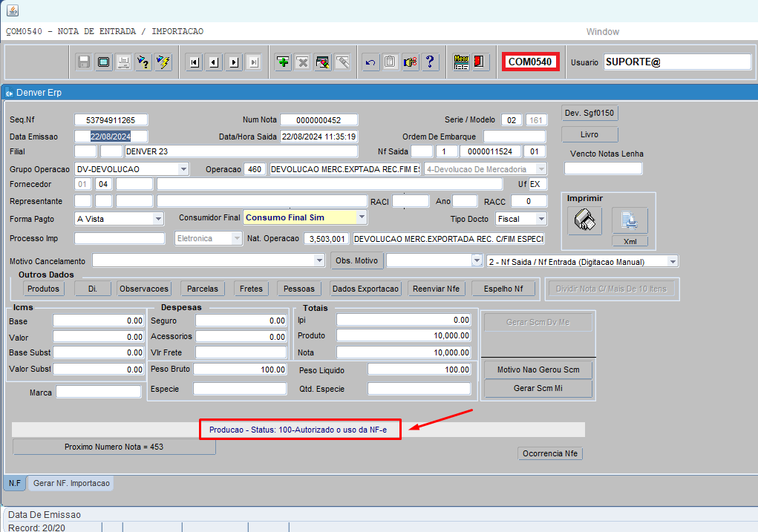The width and height of the screenshot is (758, 532).
Task: Click the Obs. Motivo button
Action: [357, 260]
